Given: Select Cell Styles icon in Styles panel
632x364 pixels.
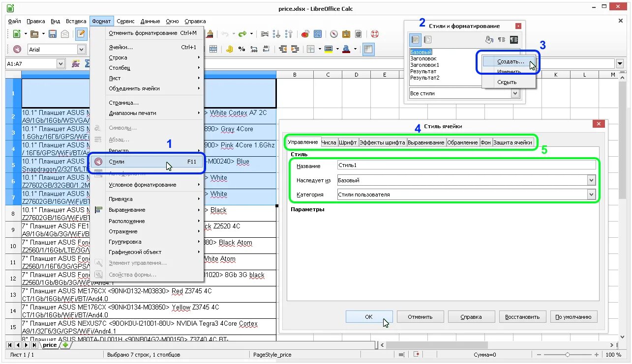Looking at the screenshot, I should pyautogui.click(x=415, y=40).
